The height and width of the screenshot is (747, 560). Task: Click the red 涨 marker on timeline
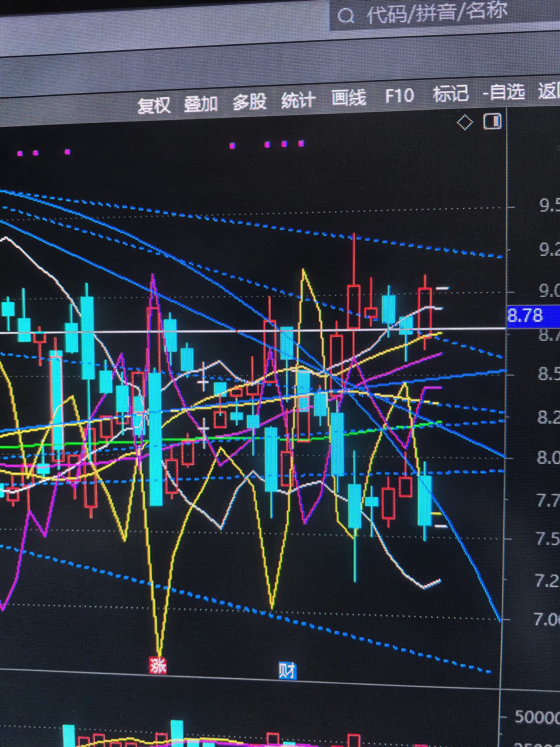(x=158, y=665)
